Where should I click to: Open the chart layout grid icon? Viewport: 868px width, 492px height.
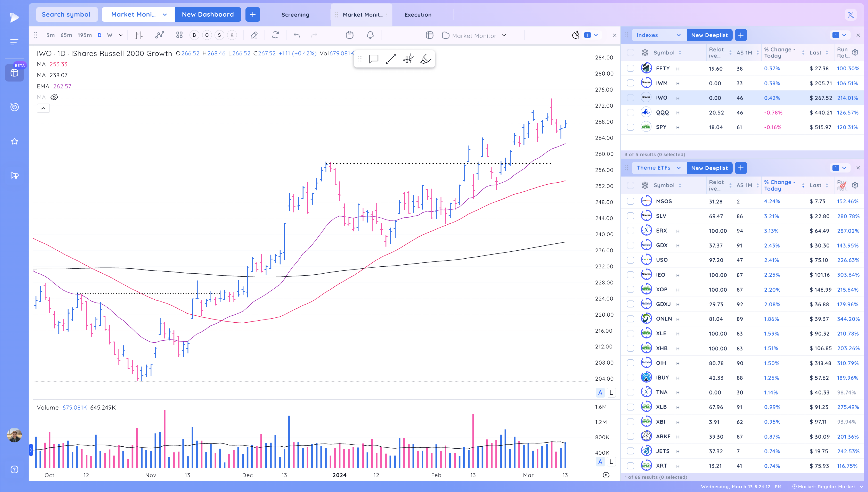point(179,35)
